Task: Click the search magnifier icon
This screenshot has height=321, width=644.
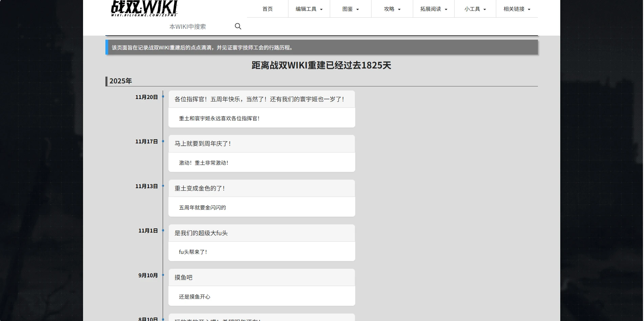Action: [x=238, y=26]
